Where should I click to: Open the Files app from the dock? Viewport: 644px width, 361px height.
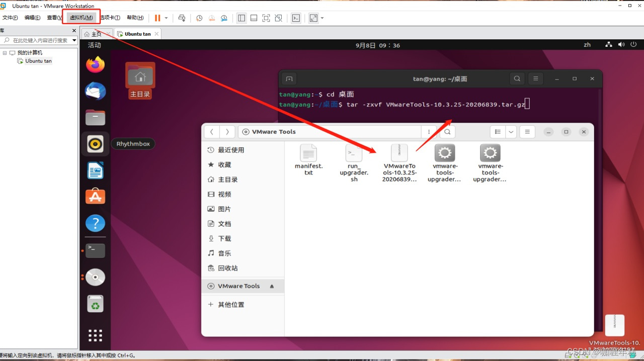tap(95, 118)
